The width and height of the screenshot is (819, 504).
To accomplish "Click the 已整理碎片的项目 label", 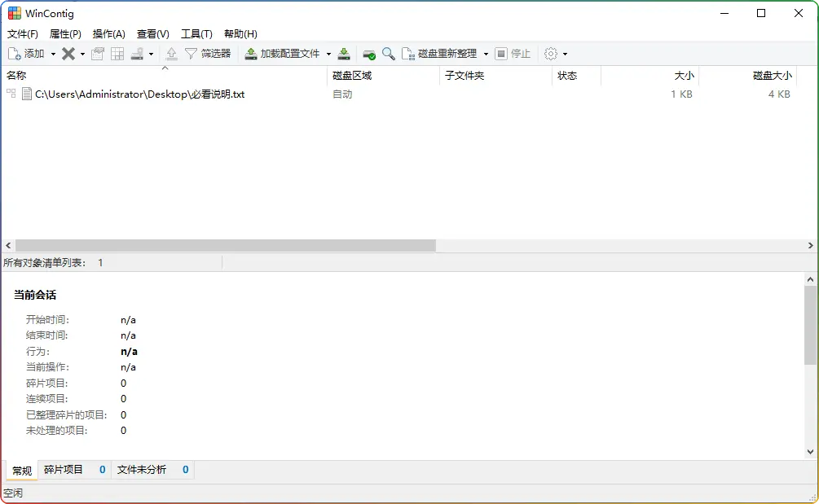I will coord(66,414).
